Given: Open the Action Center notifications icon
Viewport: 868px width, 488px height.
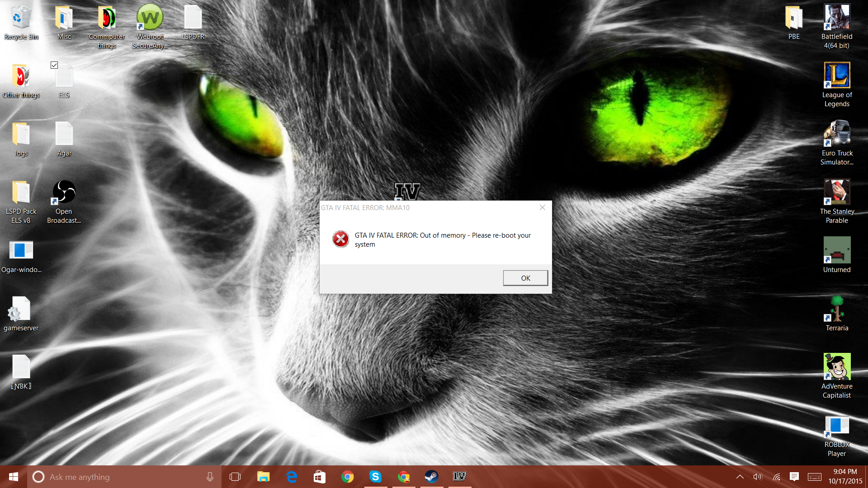Looking at the screenshot, I should pyautogui.click(x=794, y=477).
